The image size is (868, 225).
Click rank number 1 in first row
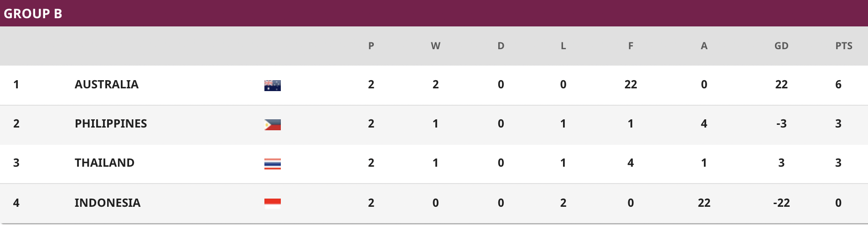[x=16, y=84]
